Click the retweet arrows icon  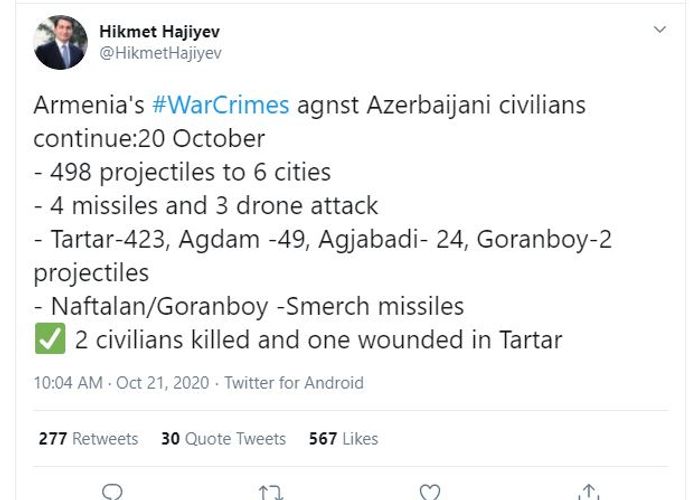(270, 491)
